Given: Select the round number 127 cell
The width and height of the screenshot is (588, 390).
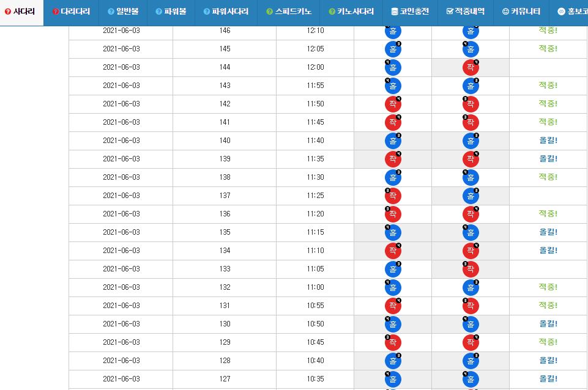Looking at the screenshot, I should (x=225, y=380).
